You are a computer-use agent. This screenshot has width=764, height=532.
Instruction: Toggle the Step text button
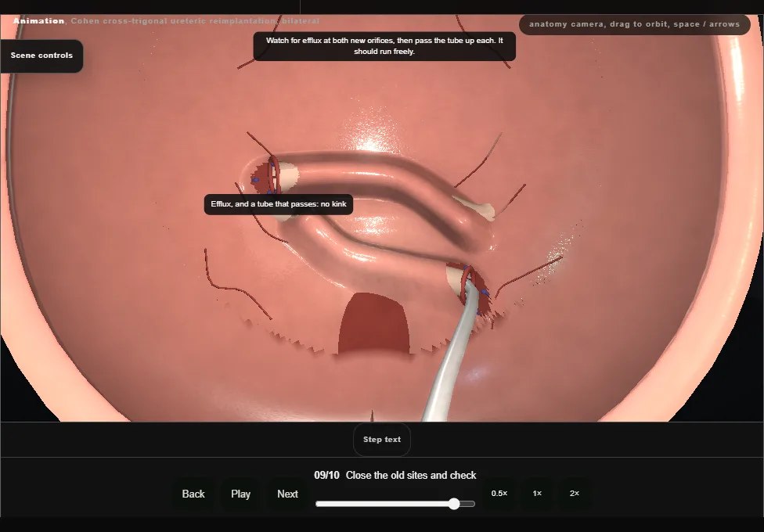(x=382, y=440)
